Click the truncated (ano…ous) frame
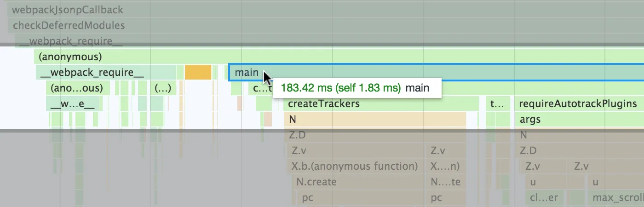This screenshot has height=207, width=644. [x=77, y=88]
